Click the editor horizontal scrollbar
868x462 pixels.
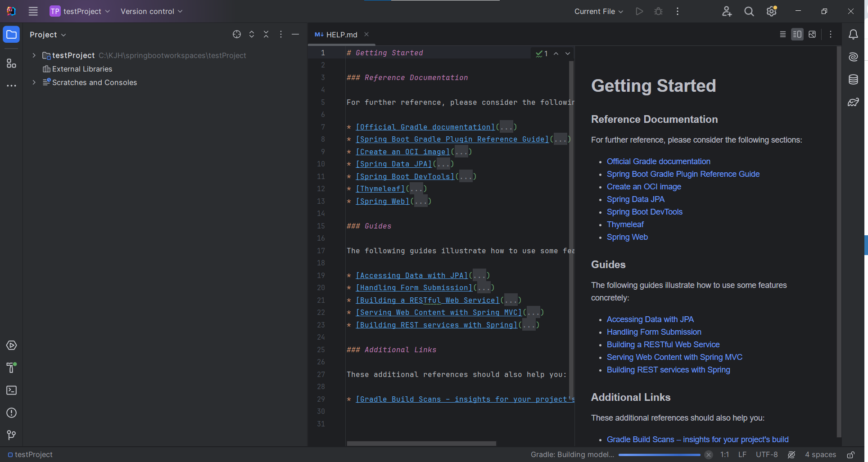pos(421,444)
